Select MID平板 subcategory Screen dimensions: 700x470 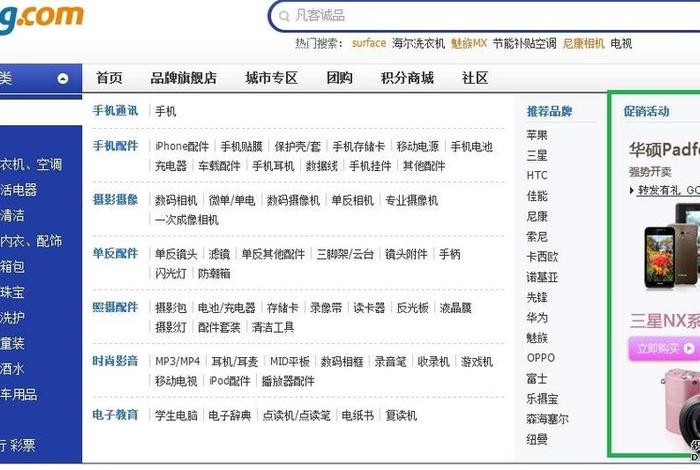pyautogui.click(x=290, y=362)
